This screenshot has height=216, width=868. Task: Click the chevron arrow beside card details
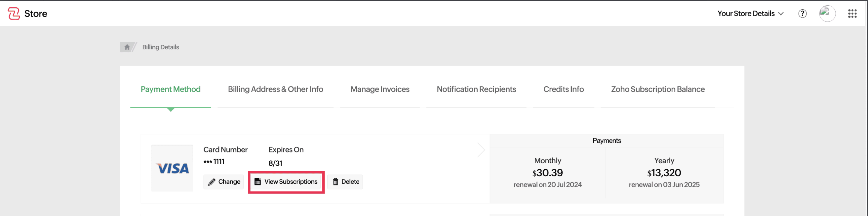click(x=481, y=150)
